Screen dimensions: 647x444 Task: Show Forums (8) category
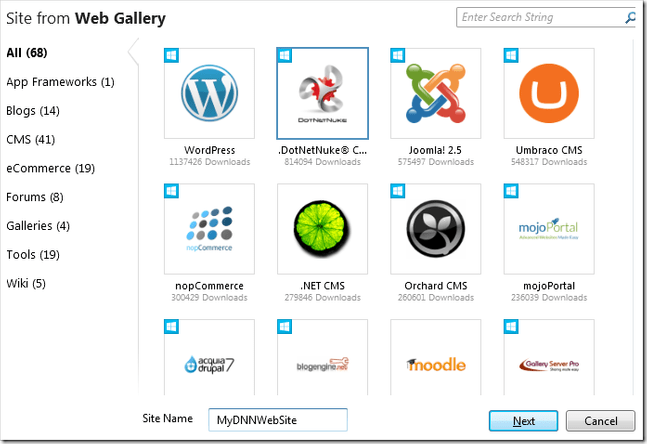[35, 197]
